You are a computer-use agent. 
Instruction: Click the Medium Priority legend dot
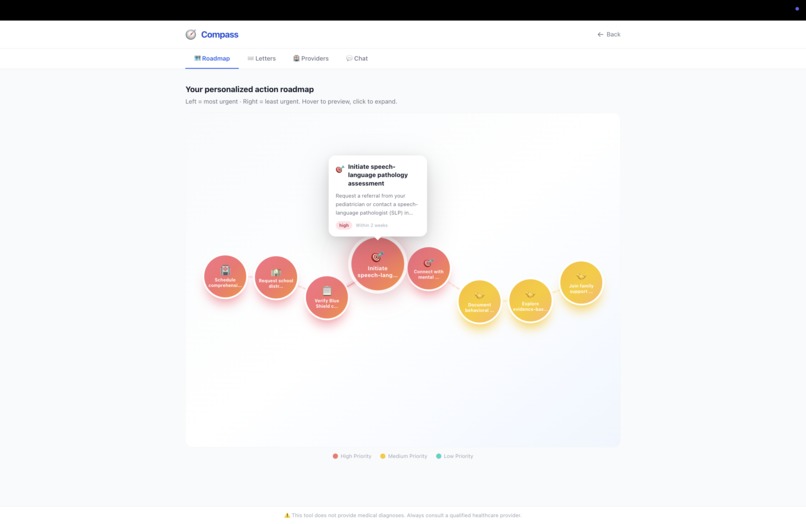(382, 456)
